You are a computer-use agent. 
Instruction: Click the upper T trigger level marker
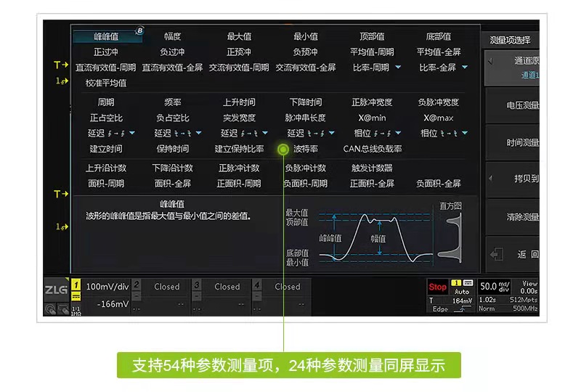coord(61,65)
